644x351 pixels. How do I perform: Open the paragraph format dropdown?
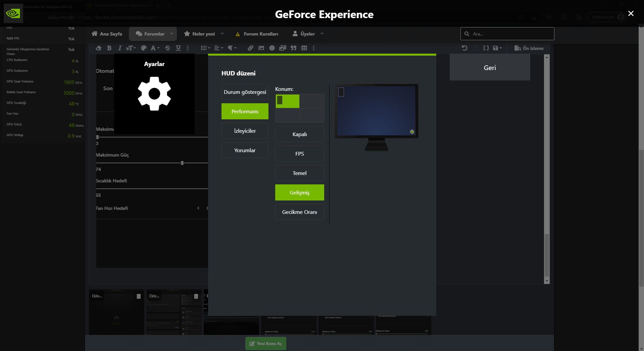232,48
